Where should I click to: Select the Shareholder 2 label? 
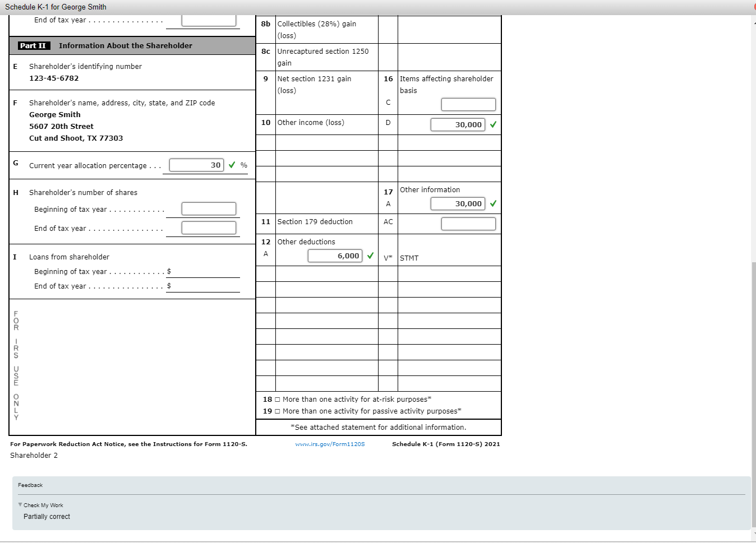click(34, 455)
